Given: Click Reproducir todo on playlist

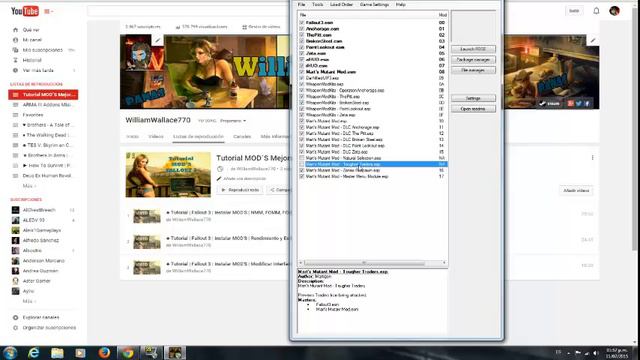Looking at the screenshot, I should click(240, 190).
